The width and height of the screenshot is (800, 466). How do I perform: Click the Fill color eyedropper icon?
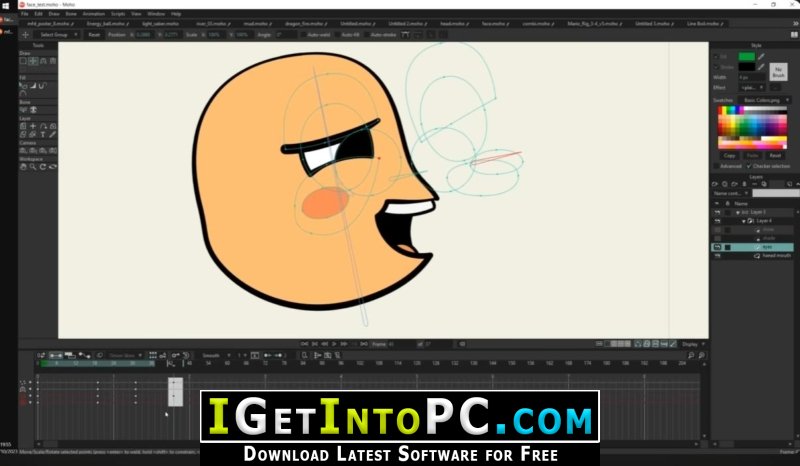click(761, 57)
